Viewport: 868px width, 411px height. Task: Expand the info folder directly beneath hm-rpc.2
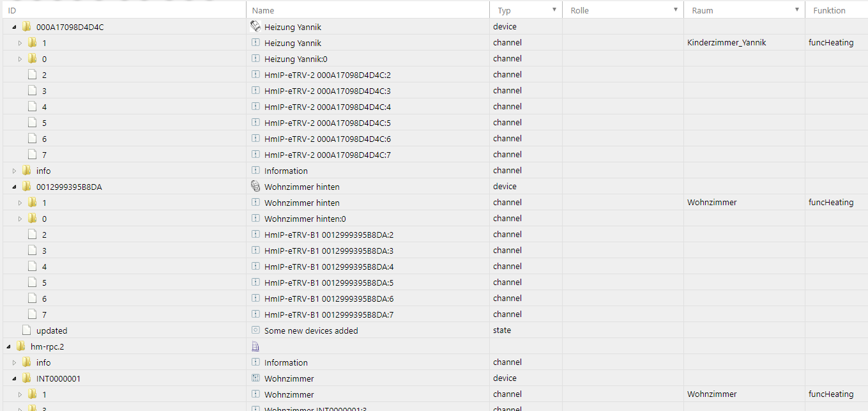click(14, 362)
